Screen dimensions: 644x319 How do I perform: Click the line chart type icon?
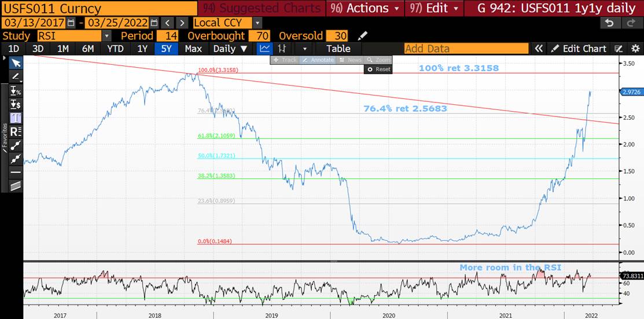pos(264,49)
